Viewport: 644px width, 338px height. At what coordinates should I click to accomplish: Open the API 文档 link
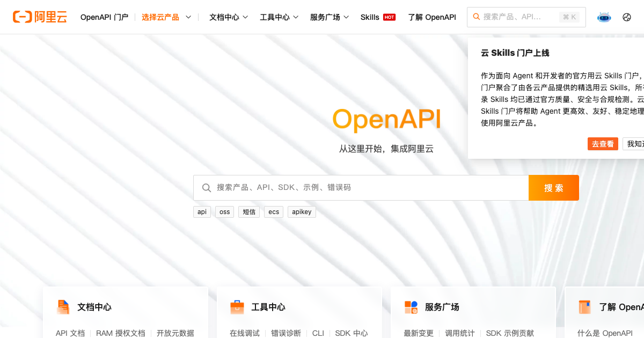(x=70, y=333)
